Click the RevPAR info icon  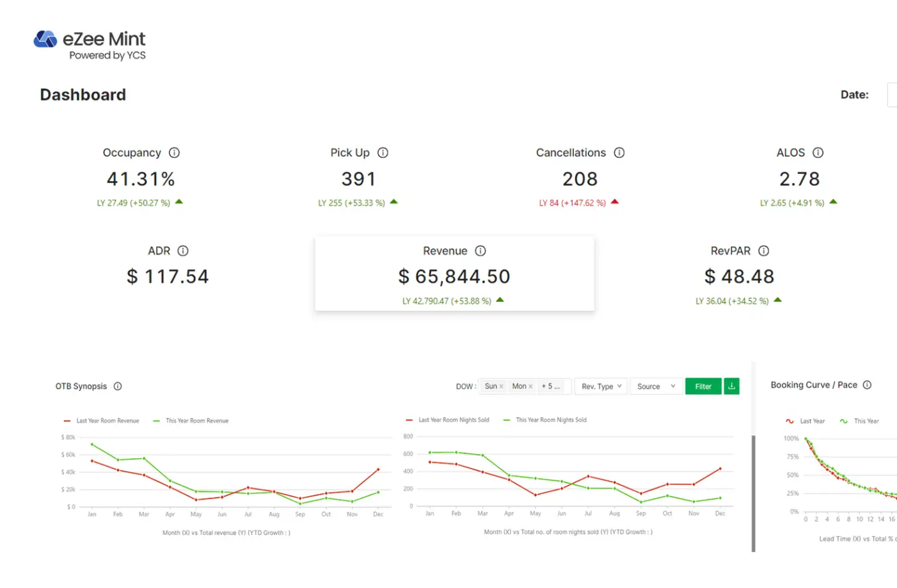[x=763, y=251]
